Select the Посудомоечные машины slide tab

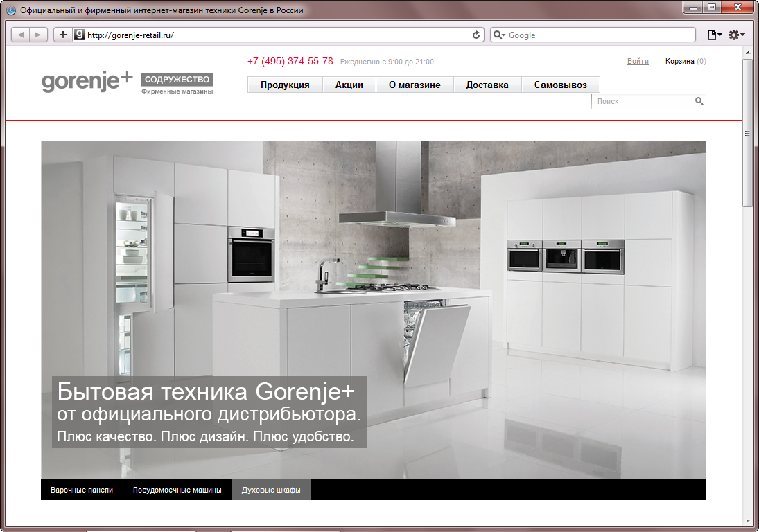pyautogui.click(x=177, y=490)
